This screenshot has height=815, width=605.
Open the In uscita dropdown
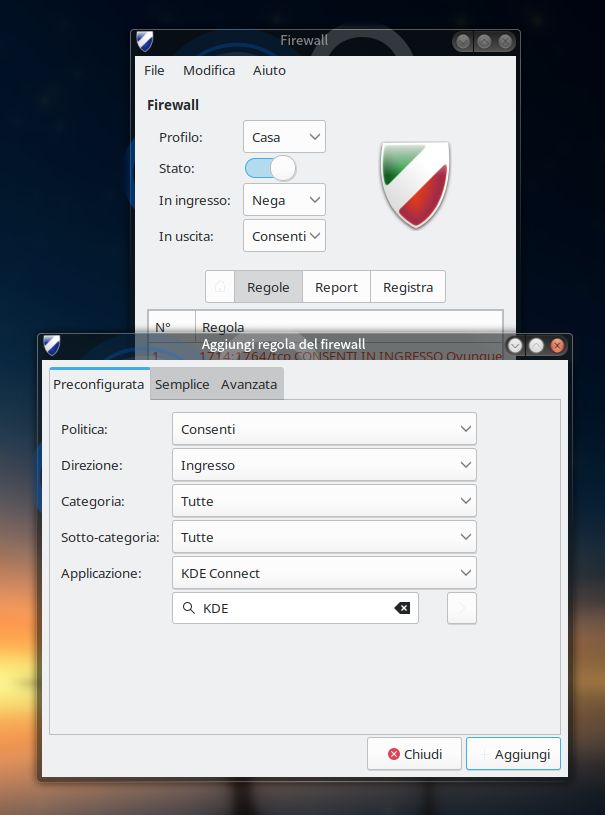(284, 236)
